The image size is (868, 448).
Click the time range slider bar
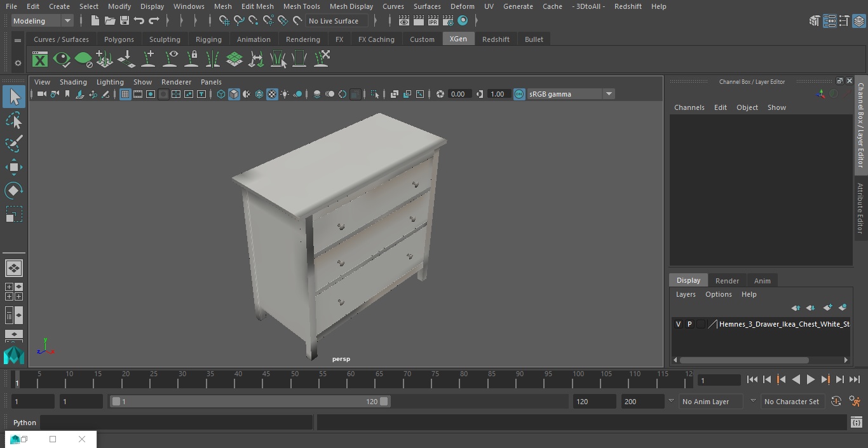click(x=250, y=402)
